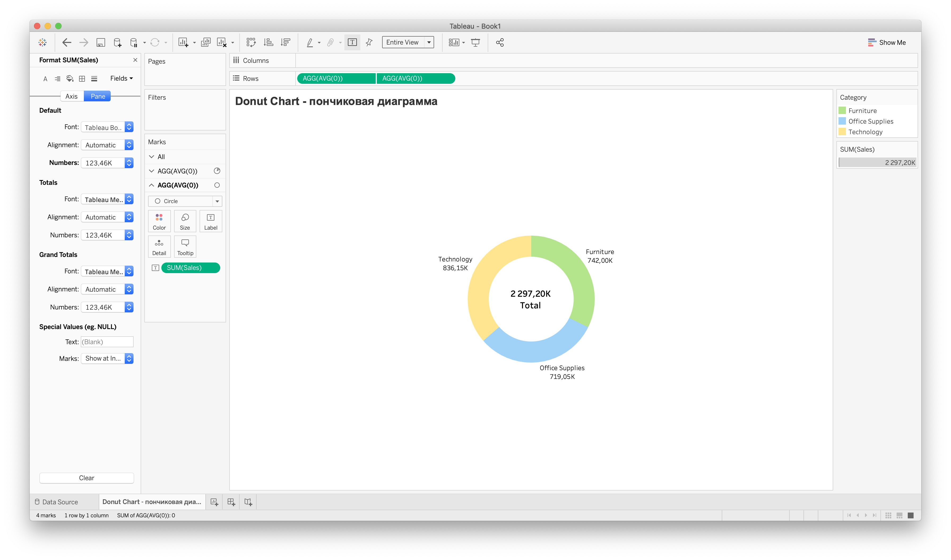Add a new dashboard tab icon
The image size is (951, 560).
pos(231,502)
